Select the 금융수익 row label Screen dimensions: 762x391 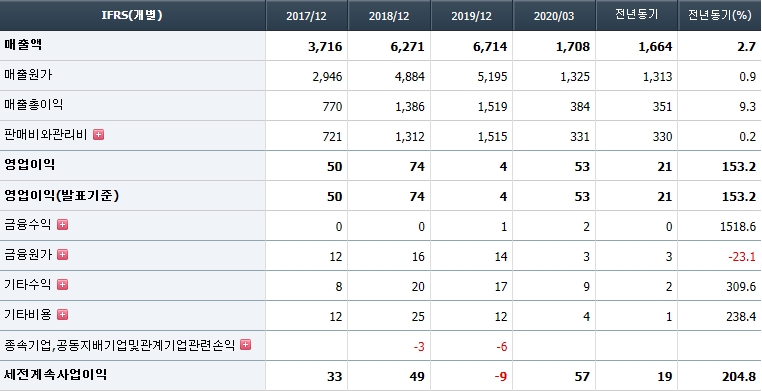point(28,225)
